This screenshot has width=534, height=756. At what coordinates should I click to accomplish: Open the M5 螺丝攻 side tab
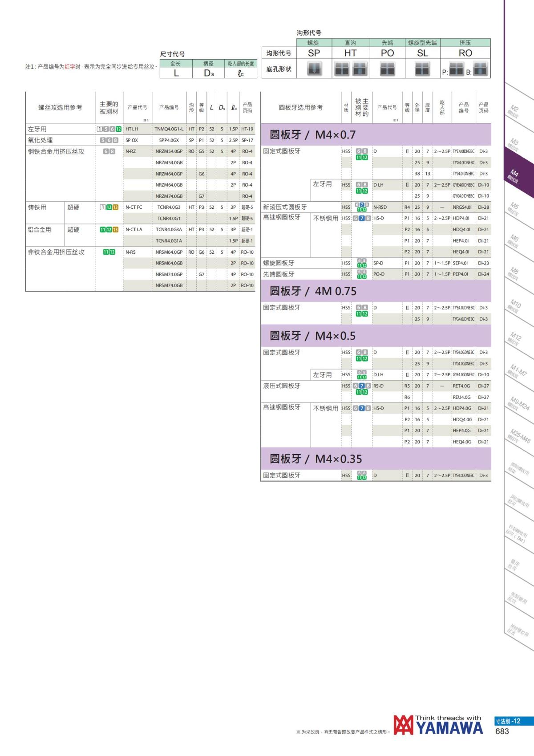click(514, 209)
